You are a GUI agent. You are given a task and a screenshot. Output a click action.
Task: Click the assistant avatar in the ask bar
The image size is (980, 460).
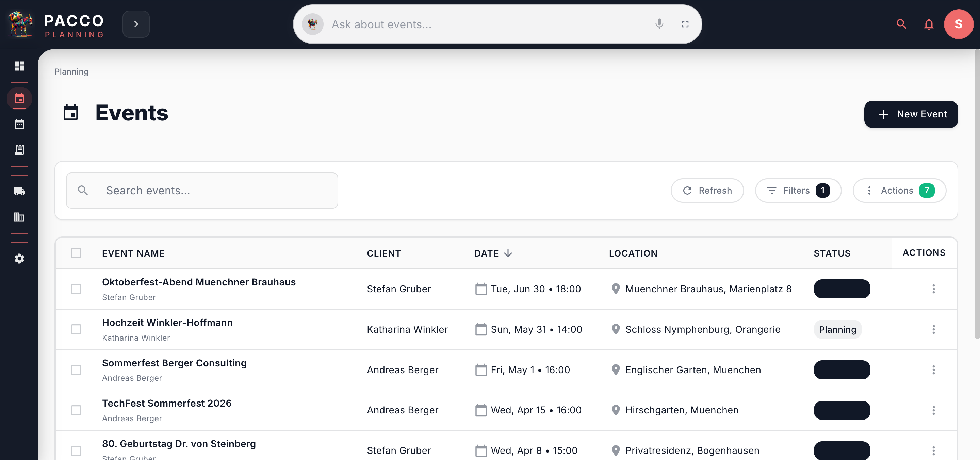pos(312,24)
